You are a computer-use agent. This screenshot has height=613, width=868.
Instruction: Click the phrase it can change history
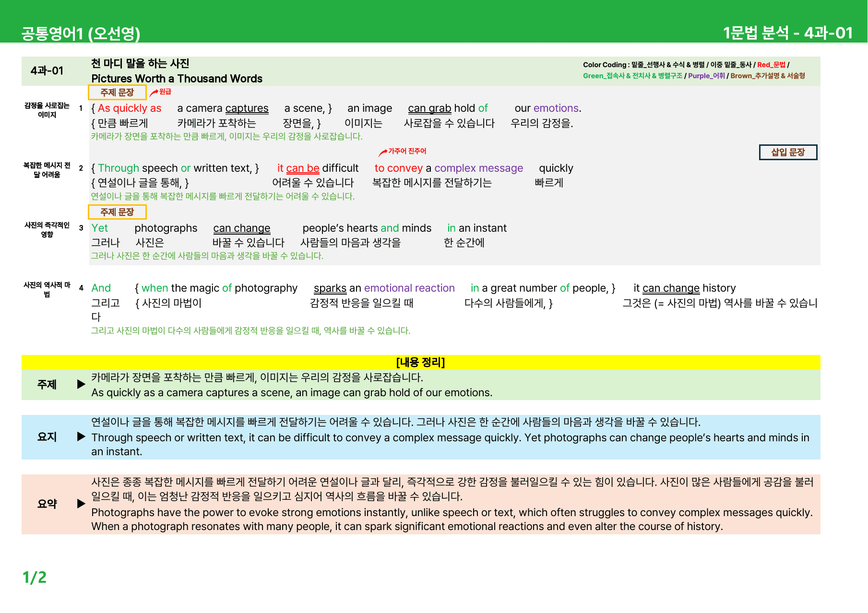685,288
